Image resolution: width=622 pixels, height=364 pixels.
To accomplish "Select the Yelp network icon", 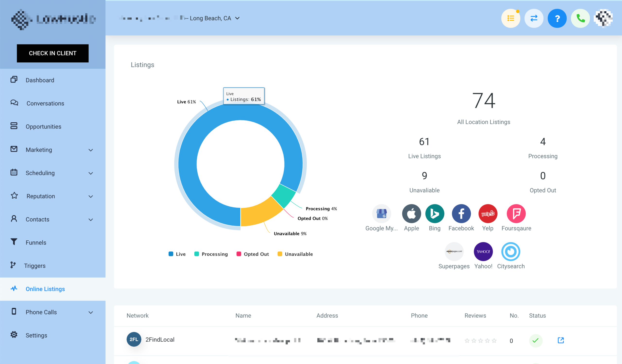I will [x=488, y=213].
